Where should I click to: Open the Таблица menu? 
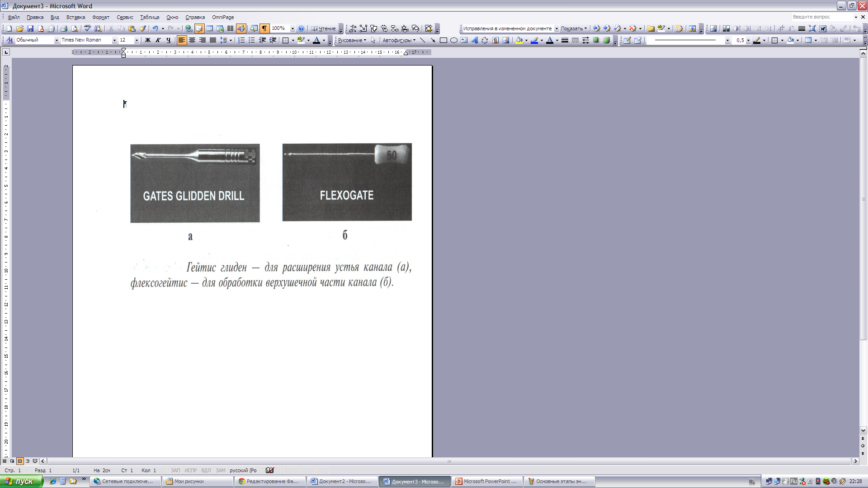click(x=149, y=17)
